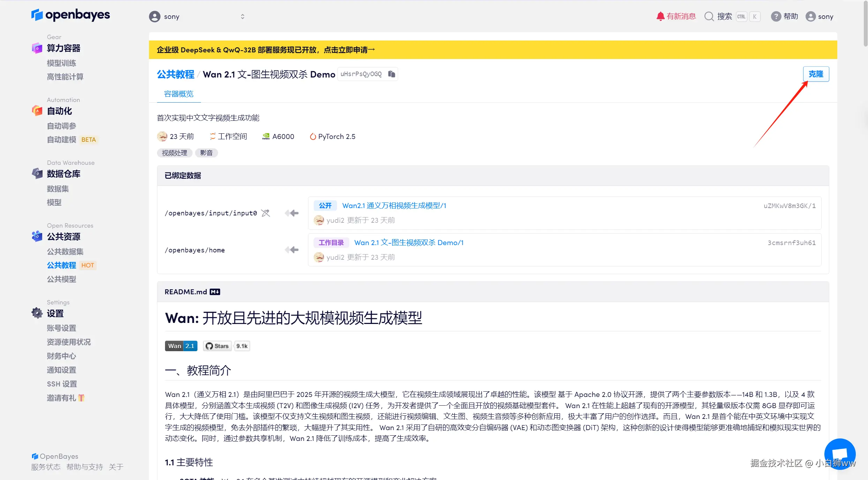Viewport: 868px width, 480px height.
Task: Open the Wan2.1 通义万相视频生成模型/1 link
Action: 394,206
